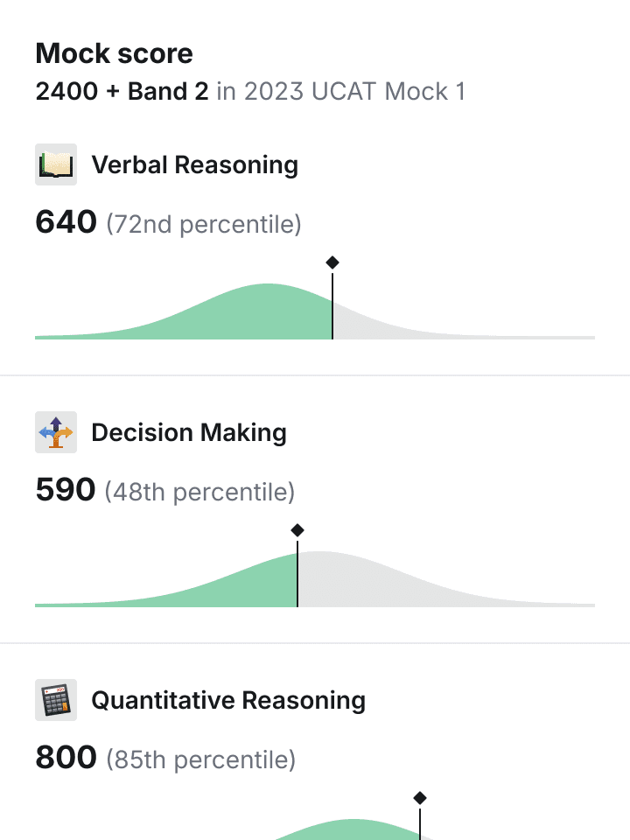Click the 590 Decision Making score
The height and width of the screenshot is (840, 630).
[x=66, y=490]
